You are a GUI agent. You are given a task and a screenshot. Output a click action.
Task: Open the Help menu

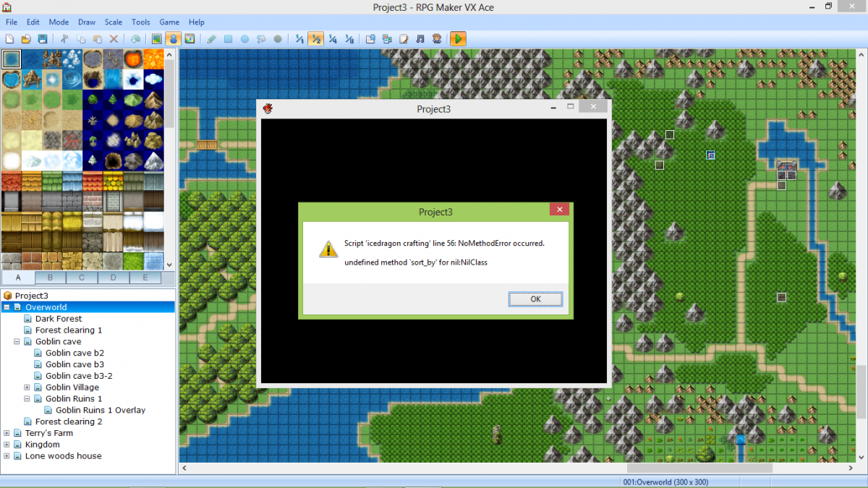(196, 22)
